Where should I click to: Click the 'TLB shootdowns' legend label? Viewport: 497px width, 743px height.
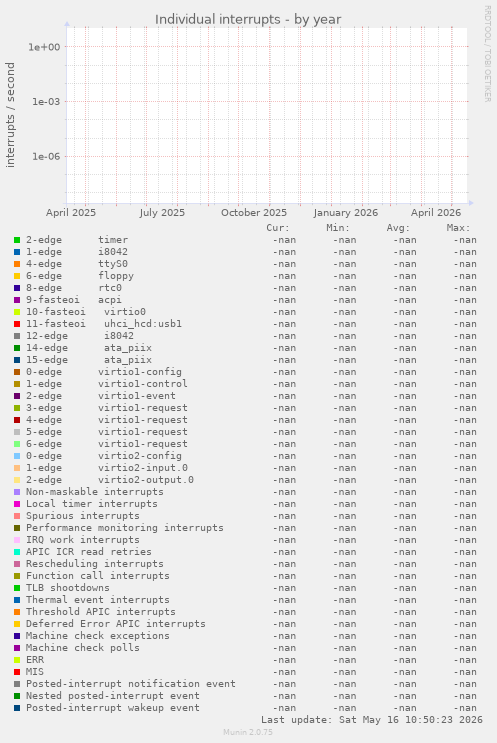[68, 588]
